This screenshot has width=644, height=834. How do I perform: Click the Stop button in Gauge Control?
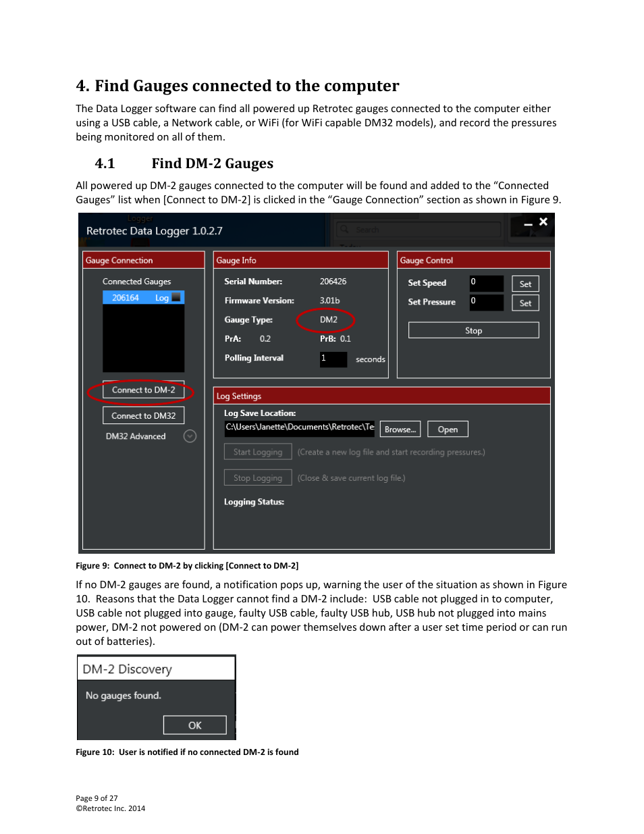click(x=473, y=330)
